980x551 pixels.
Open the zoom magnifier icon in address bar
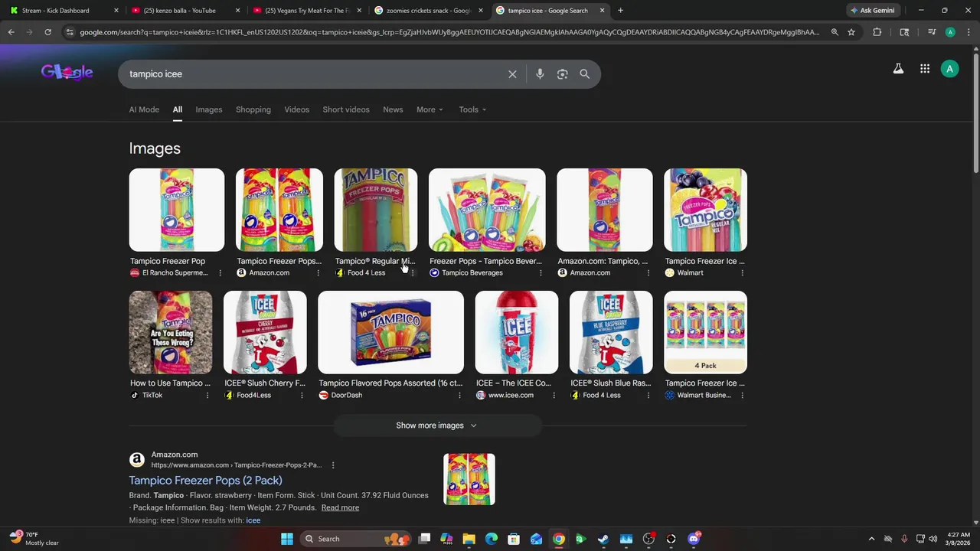(x=835, y=32)
